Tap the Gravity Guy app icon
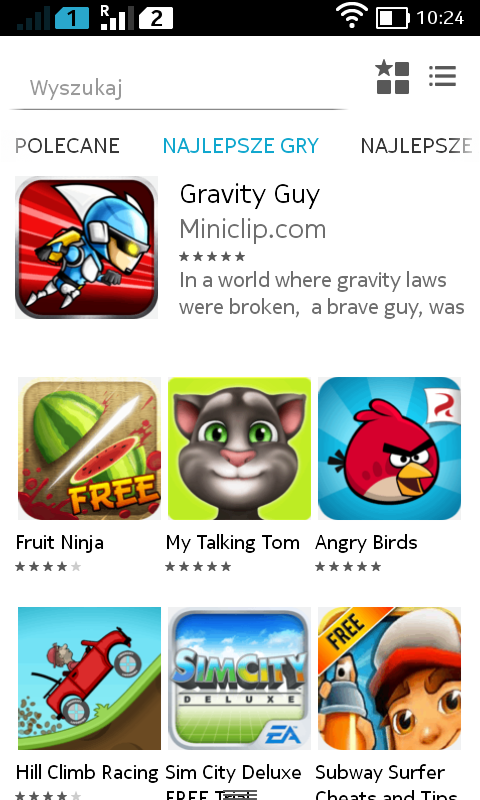The image size is (480, 800). (86, 247)
